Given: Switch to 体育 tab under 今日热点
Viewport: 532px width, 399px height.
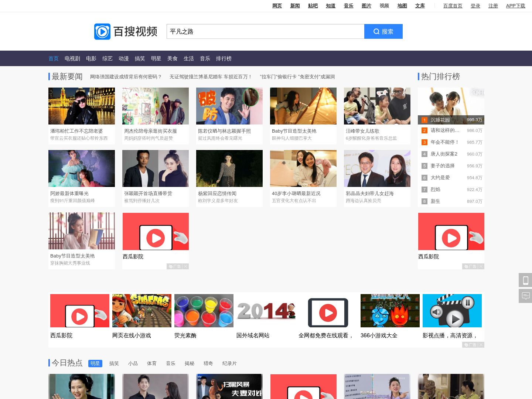Looking at the screenshot, I should point(152,364).
